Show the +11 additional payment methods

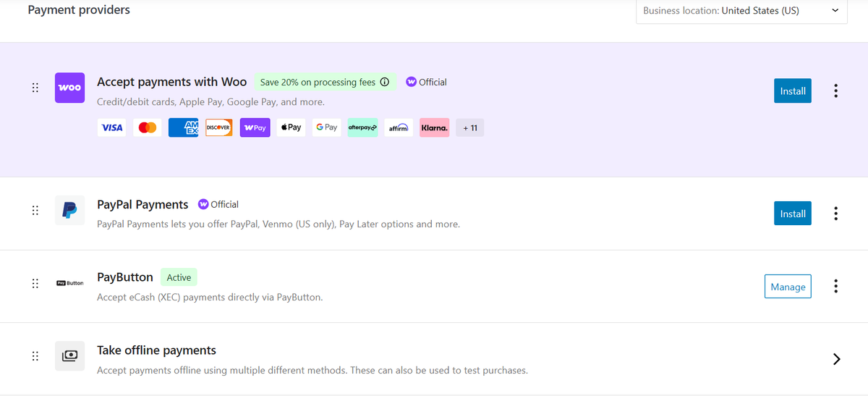coord(470,128)
